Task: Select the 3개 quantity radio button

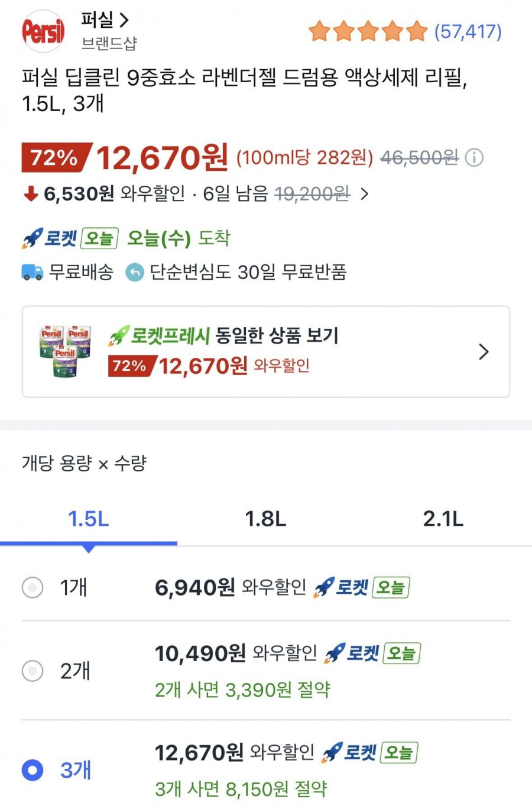Action: (x=32, y=770)
